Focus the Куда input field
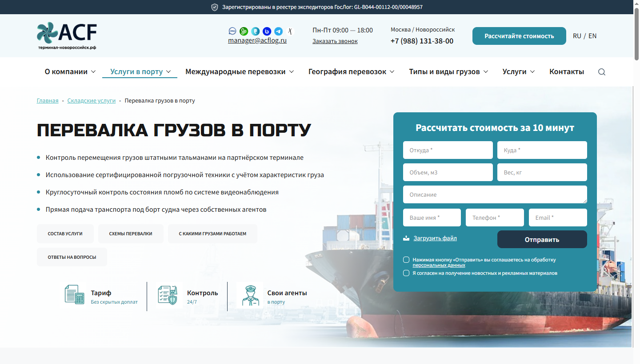This screenshot has height=364, width=640. point(542,150)
